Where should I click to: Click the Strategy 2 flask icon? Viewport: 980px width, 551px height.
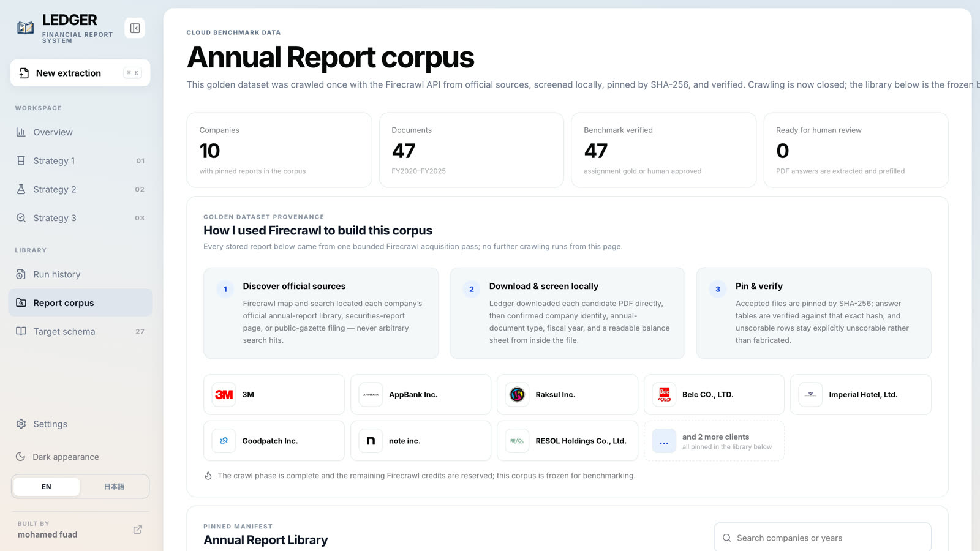click(x=21, y=189)
